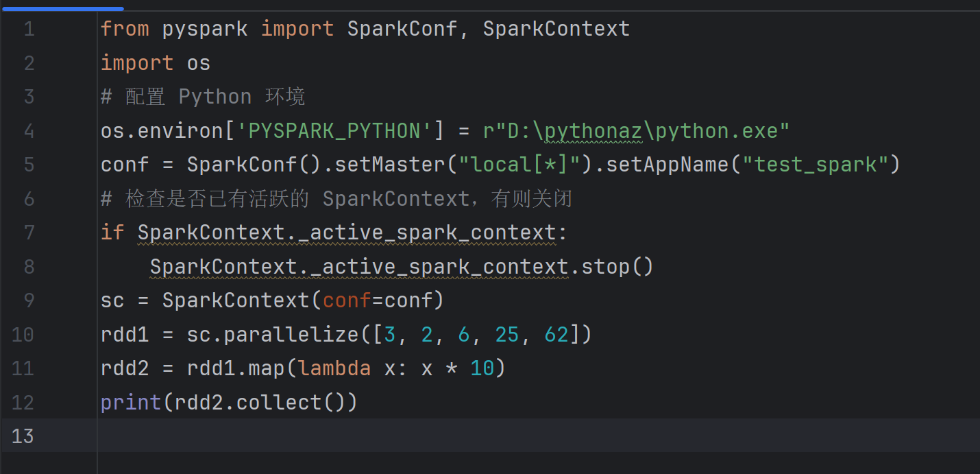This screenshot has height=474, width=980.
Task: Click the 'lambda' keyword
Action: point(334,368)
